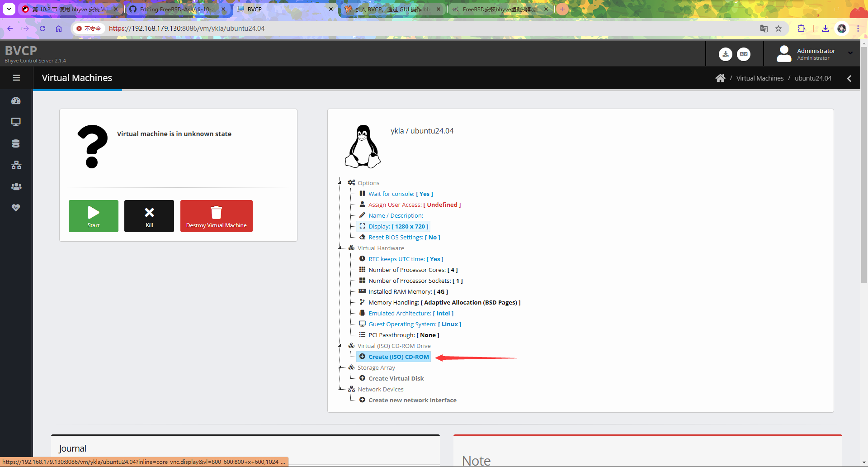Open the Dashboard gauge icon in sidebar

coord(16,101)
